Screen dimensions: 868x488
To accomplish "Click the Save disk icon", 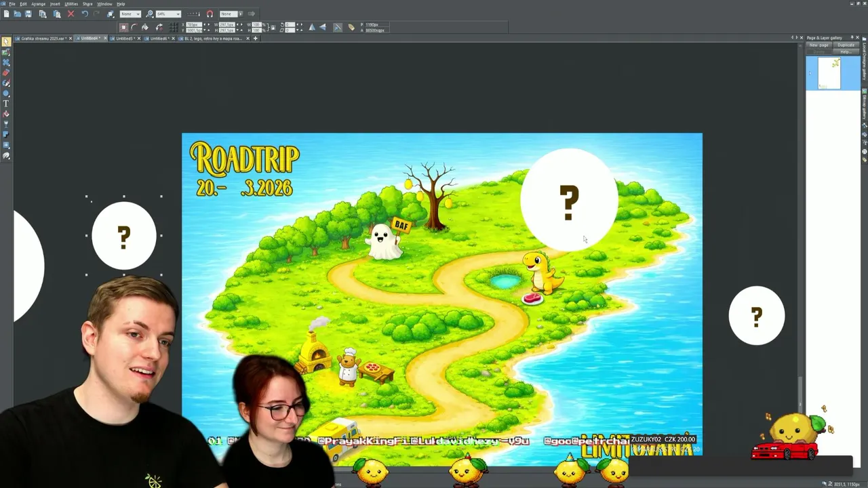I will 28,14.
